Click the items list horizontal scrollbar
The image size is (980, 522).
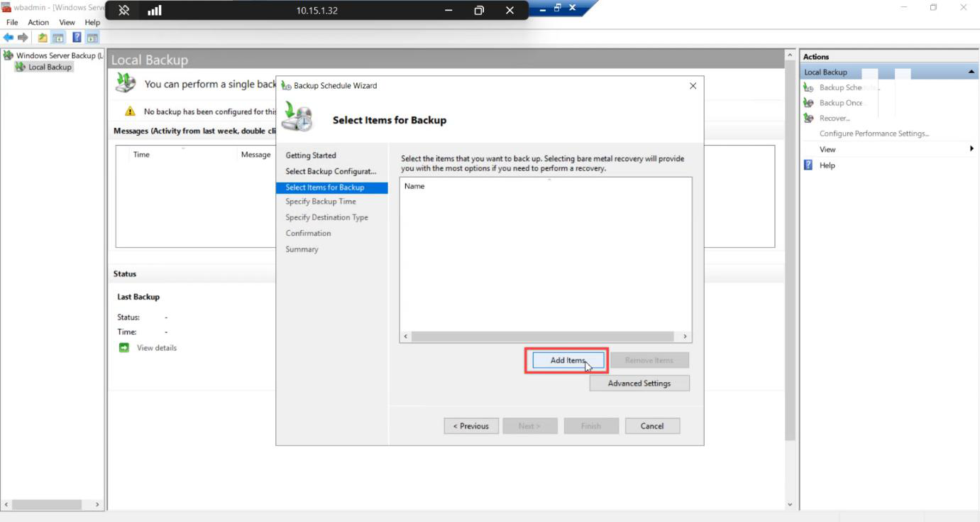(542, 336)
